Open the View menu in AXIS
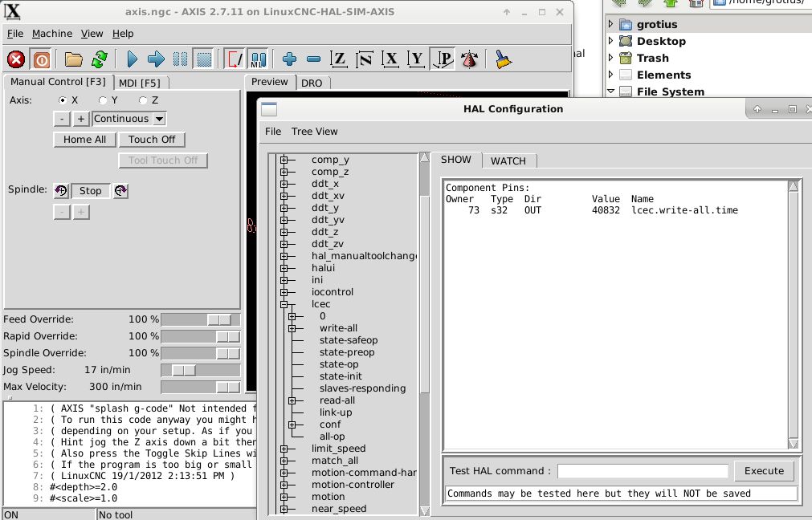812x520 pixels. (92, 34)
